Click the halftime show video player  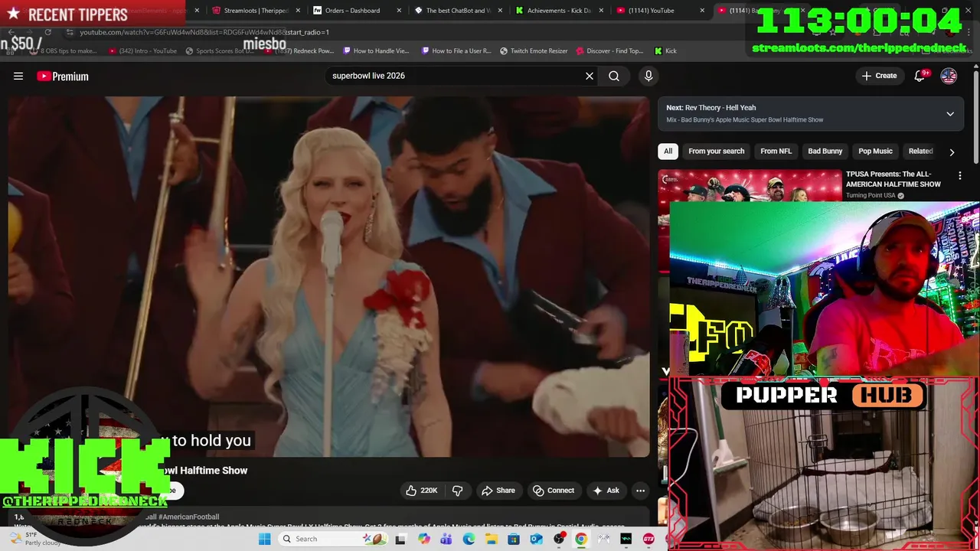[328, 276]
